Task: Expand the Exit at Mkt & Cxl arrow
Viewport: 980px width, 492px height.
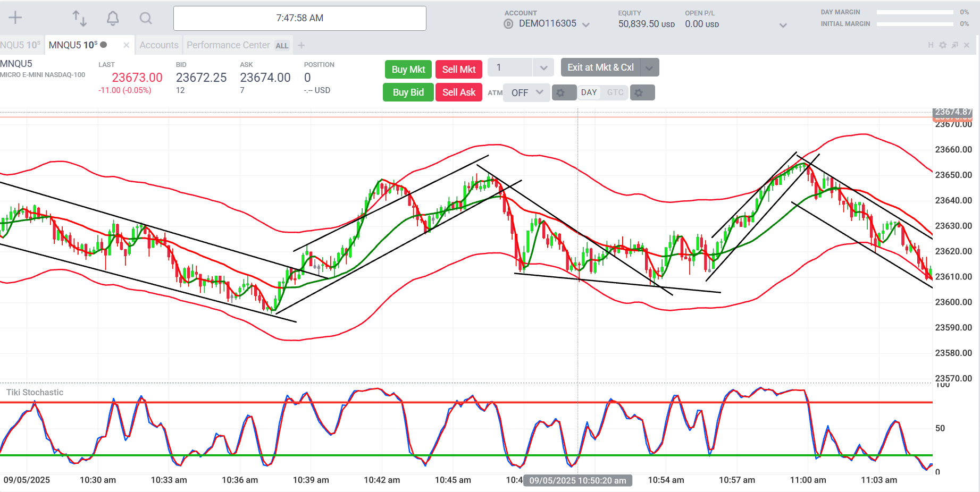Action: [x=649, y=68]
